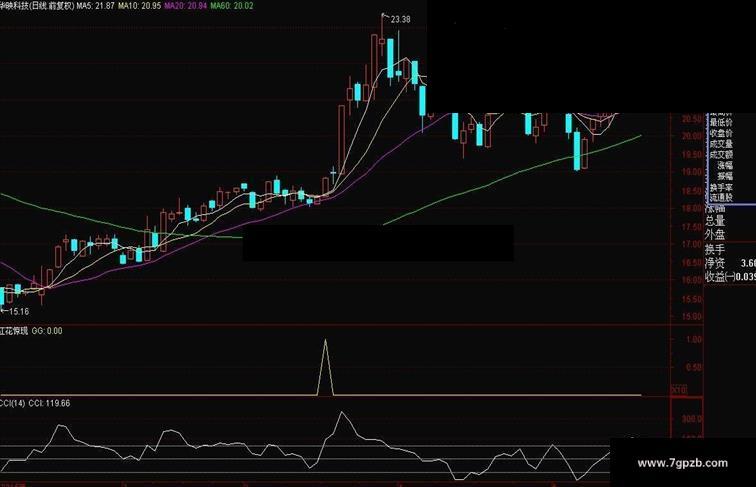
Task: Click the 18.00 price axis label
Action: click(692, 208)
